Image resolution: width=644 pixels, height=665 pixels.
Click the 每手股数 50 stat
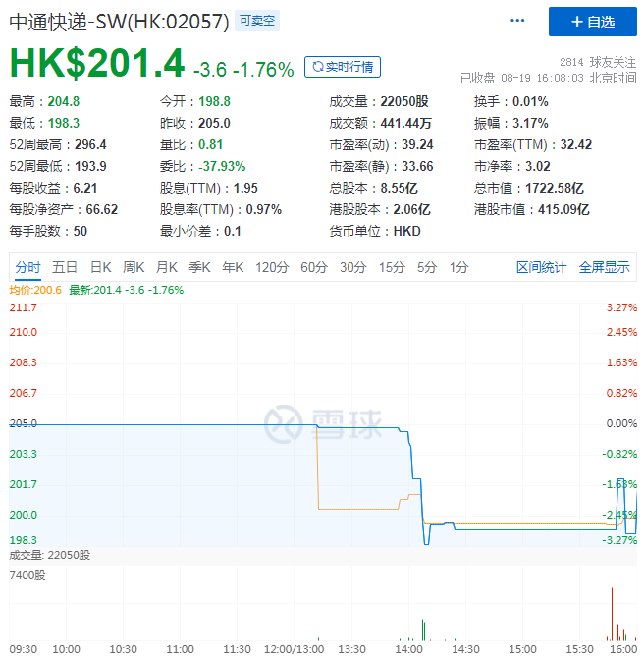click(48, 232)
